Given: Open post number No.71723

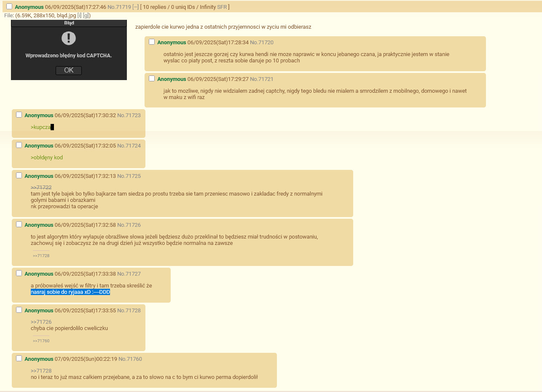Looking at the screenshot, I should 129,115.
